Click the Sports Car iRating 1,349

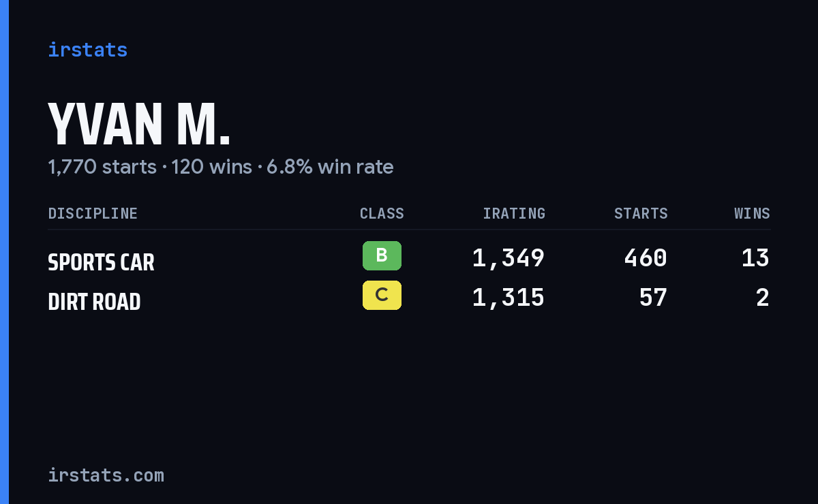pyautogui.click(x=509, y=258)
